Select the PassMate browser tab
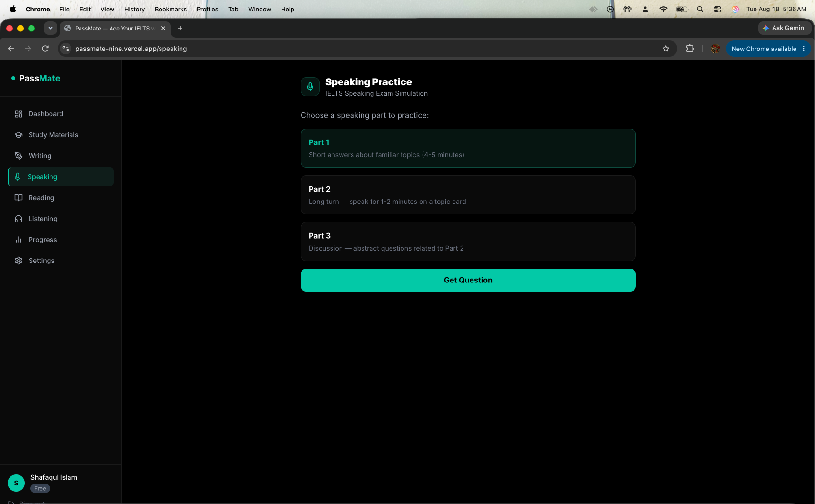Screen dimensions: 815x504 click(x=115, y=28)
